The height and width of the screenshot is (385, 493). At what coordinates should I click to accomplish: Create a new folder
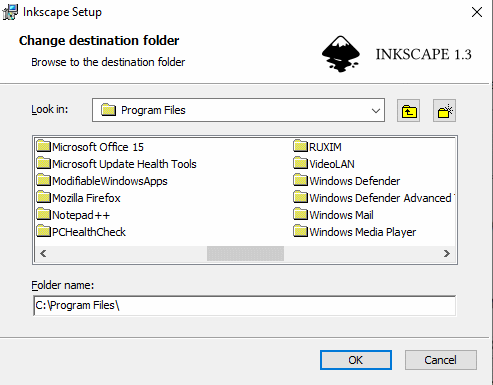[x=444, y=111]
